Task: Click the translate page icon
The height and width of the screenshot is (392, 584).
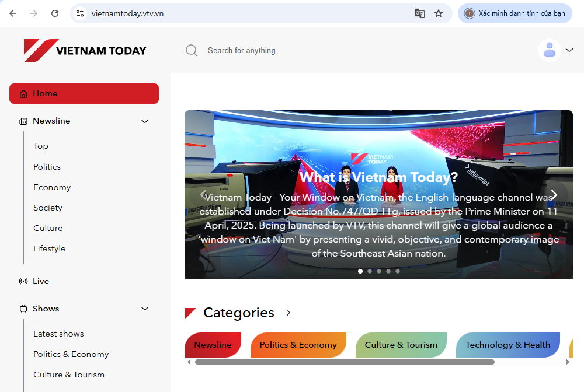Action: click(x=420, y=13)
